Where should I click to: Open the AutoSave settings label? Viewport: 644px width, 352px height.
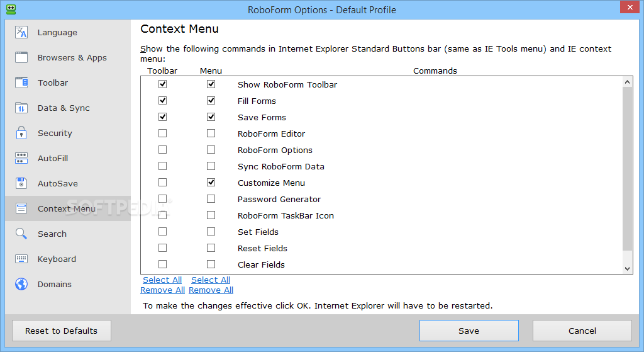click(x=57, y=183)
